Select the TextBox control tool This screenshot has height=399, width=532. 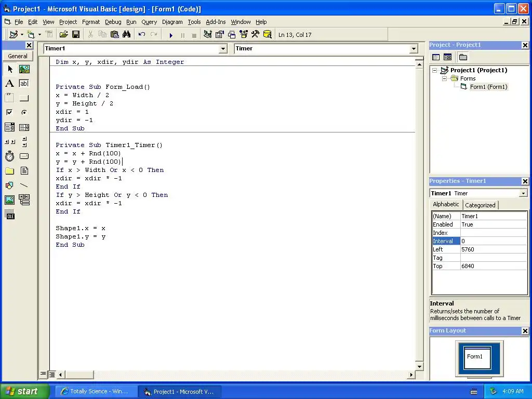[x=24, y=84]
